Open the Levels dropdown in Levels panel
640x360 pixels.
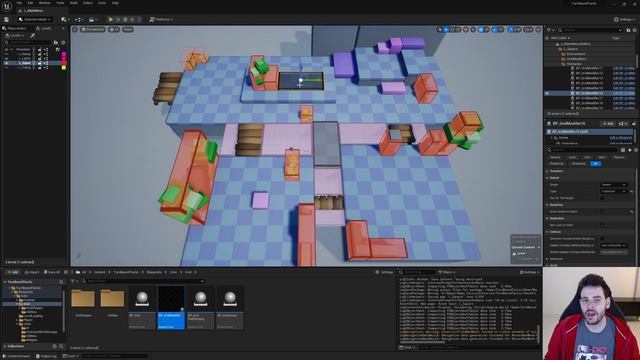(14, 36)
